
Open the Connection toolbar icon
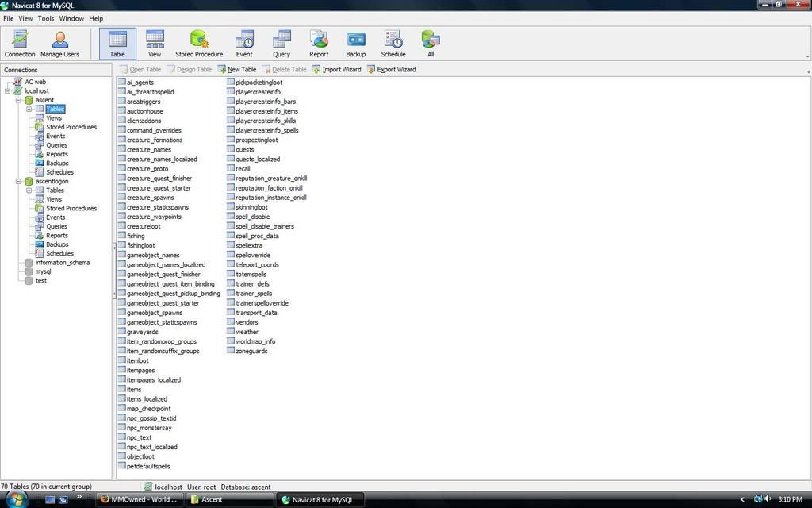click(x=20, y=44)
